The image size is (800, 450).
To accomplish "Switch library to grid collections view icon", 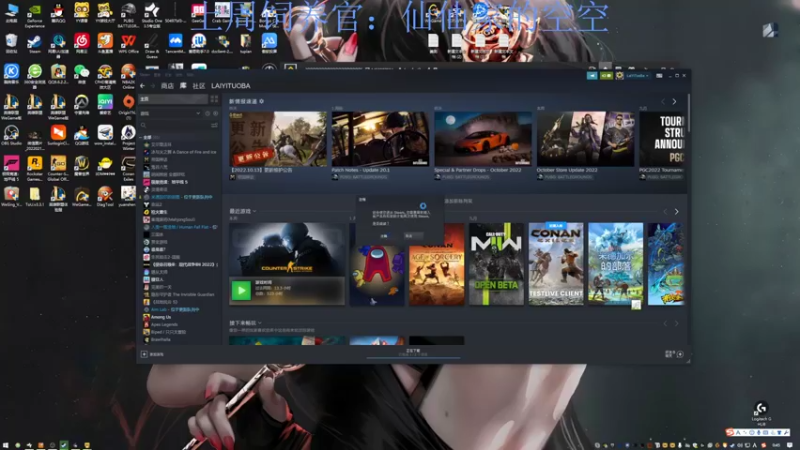I will click(x=214, y=99).
